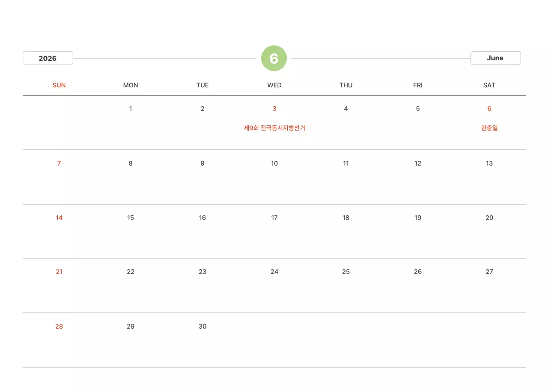This screenshot has width=548, height=392.
Task: Click Sunday the 28th
Action: [x=59, y=327]
